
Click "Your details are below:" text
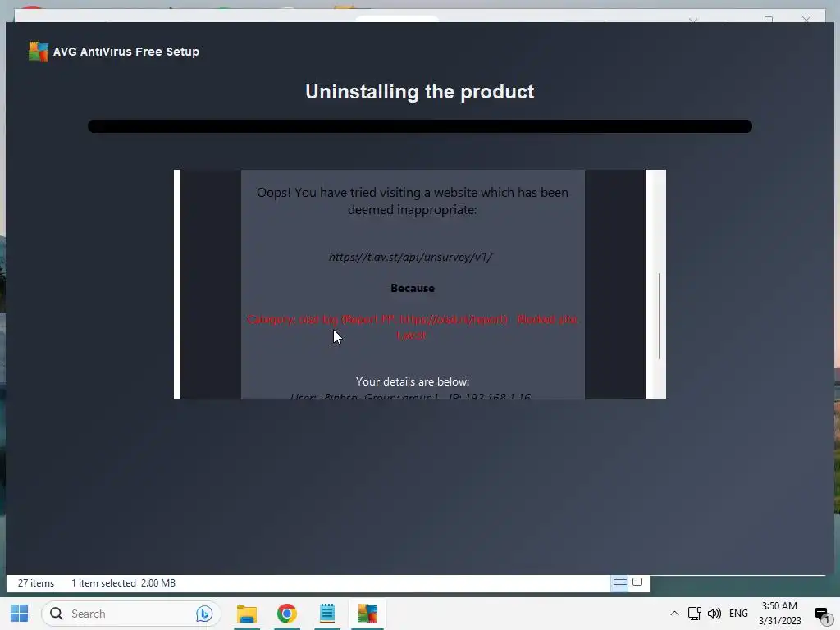point(413,381)
